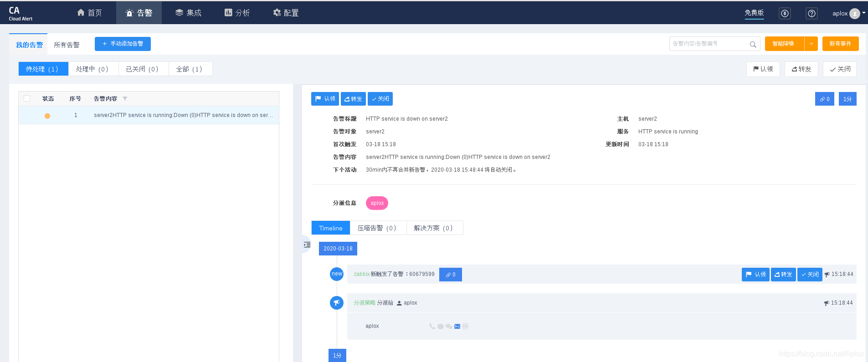The image size is (868, 362).
Task: Switch to 所有告警 tab
Action: tap(67, 45)
